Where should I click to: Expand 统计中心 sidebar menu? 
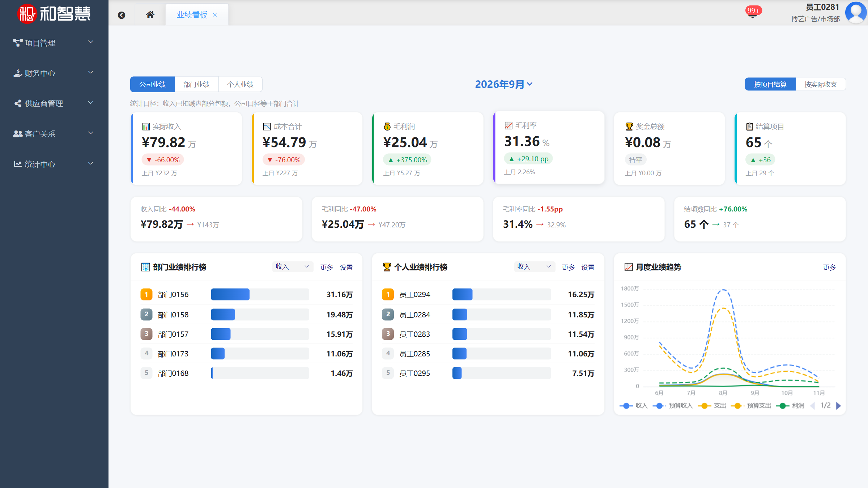pos(54,164)
